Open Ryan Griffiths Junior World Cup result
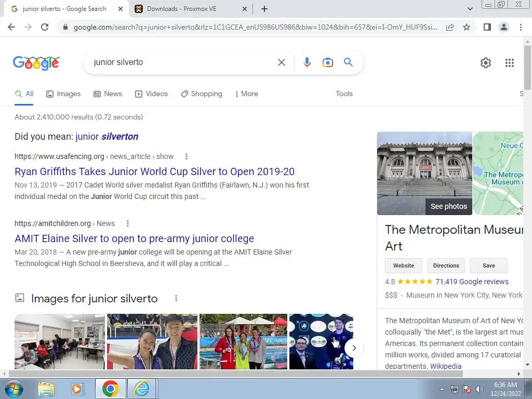532x399 pixels. point(154,171)
